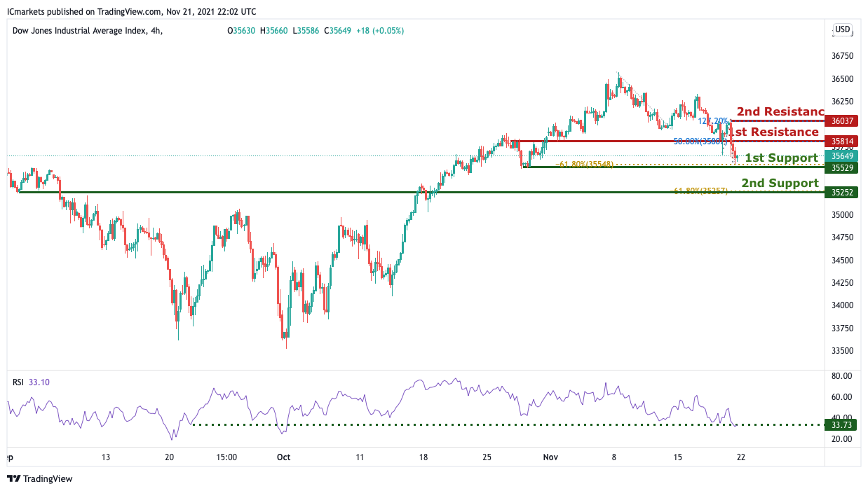Viewport: 868px width, 491px height.
Task: Click the 2nd Resistance label
Action: (780, 111)
